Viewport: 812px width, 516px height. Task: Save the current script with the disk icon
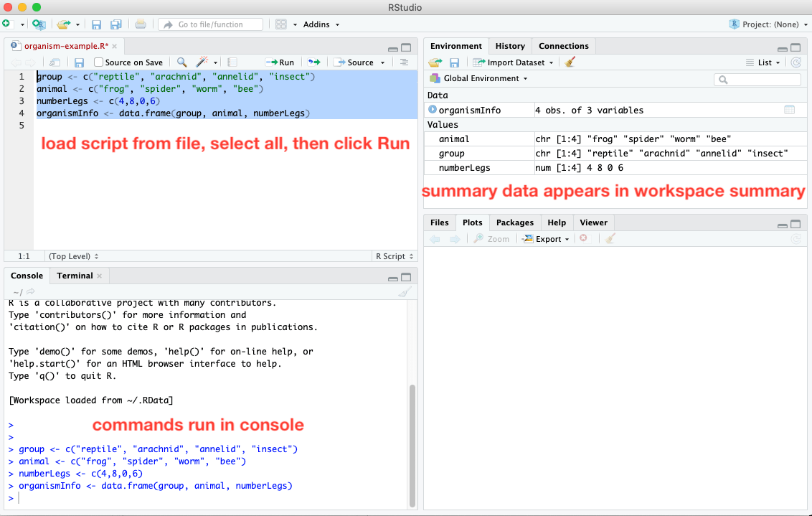click(x=79, y=62)
